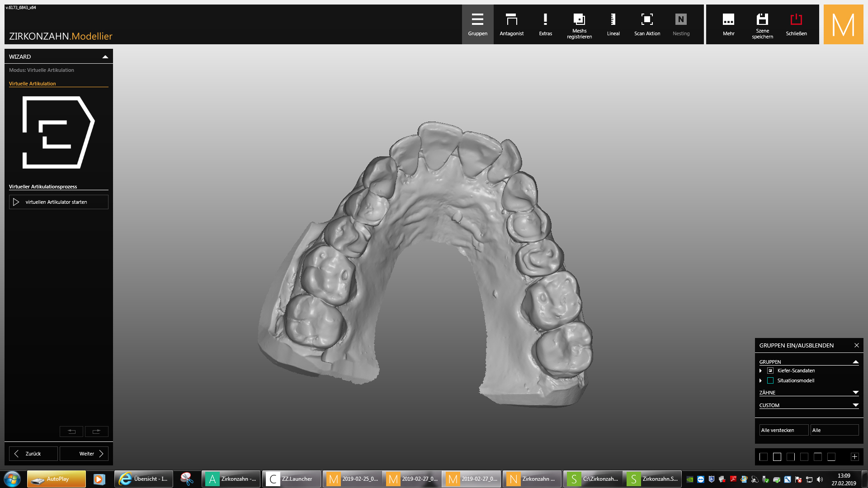Go back with the Zurück button

(x=33, y=454)
